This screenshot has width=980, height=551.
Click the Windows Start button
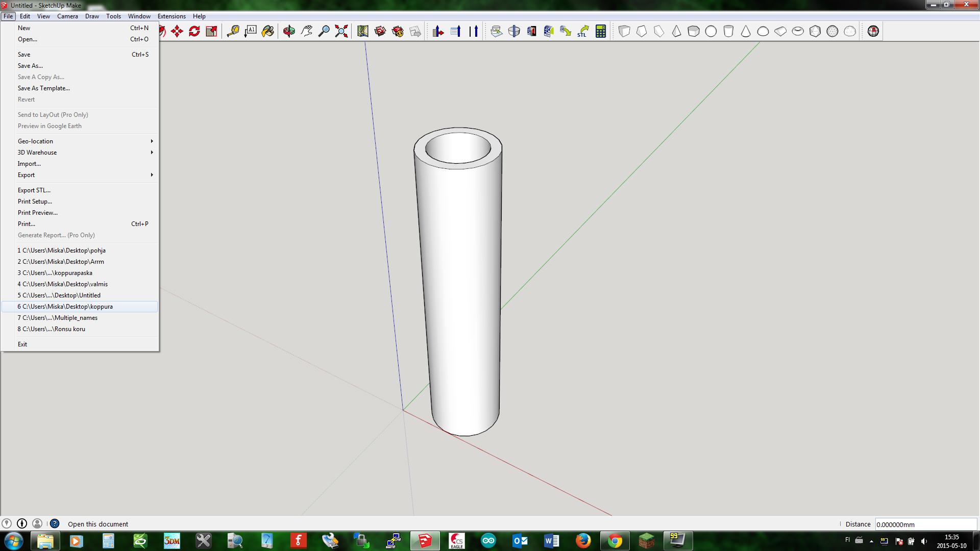click(x=14, y=541)
